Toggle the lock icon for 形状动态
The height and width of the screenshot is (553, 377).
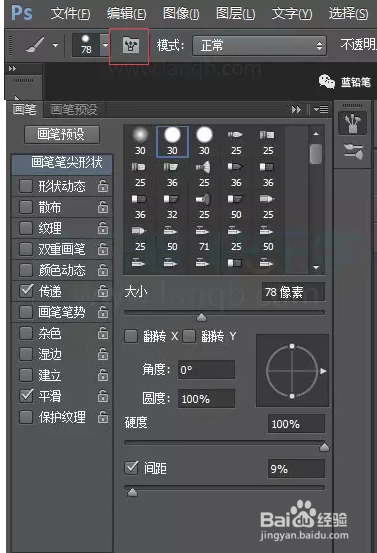[x=103, y=186]
